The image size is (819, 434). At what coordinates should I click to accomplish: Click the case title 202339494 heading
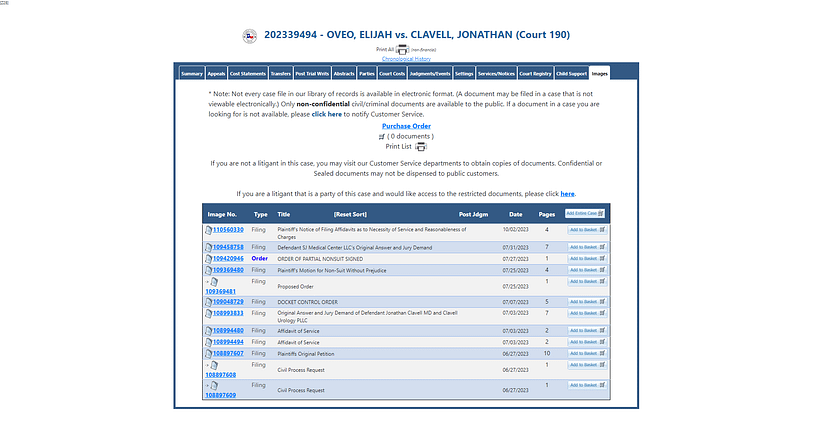(x=417, y=35)
